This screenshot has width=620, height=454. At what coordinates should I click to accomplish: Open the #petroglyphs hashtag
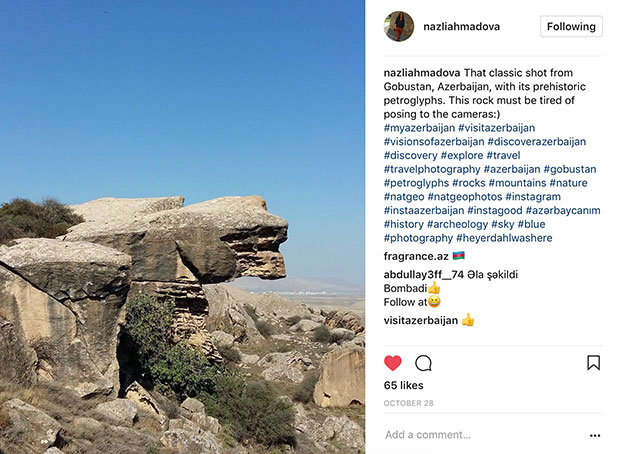point(416,183)
